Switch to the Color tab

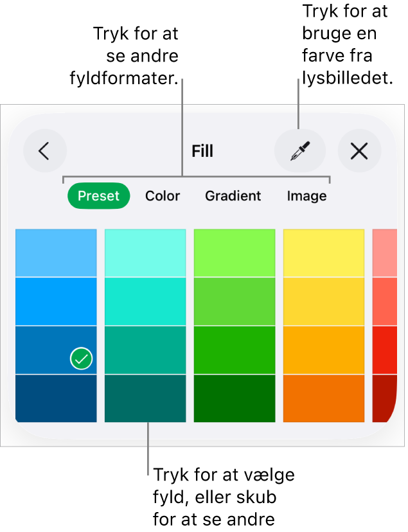(163, 196)
